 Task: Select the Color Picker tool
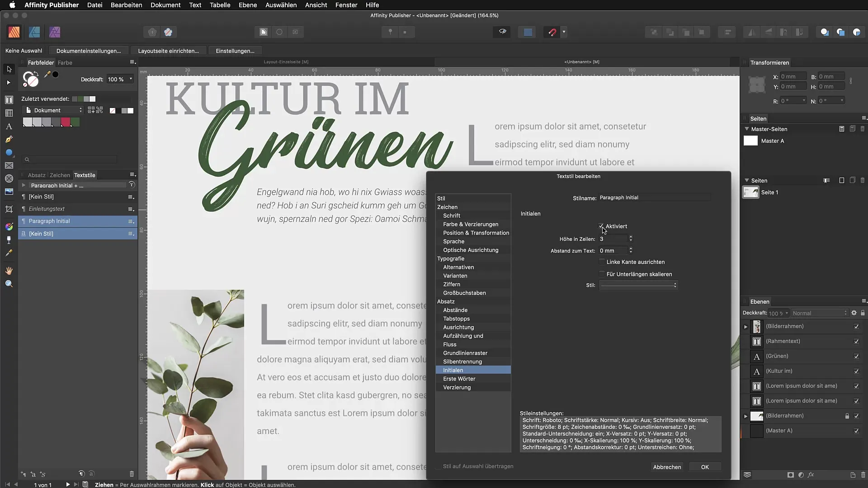[9, 253]
